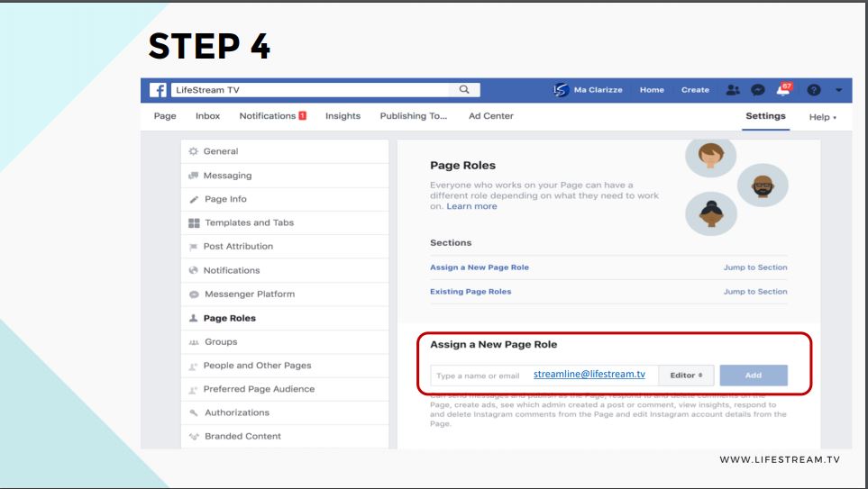Click the name or email input field

coord(544,376)
